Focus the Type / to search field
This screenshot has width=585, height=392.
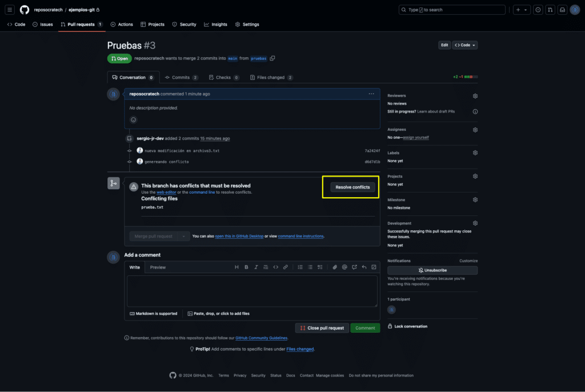pyautogui.click(x=452, y=10)
